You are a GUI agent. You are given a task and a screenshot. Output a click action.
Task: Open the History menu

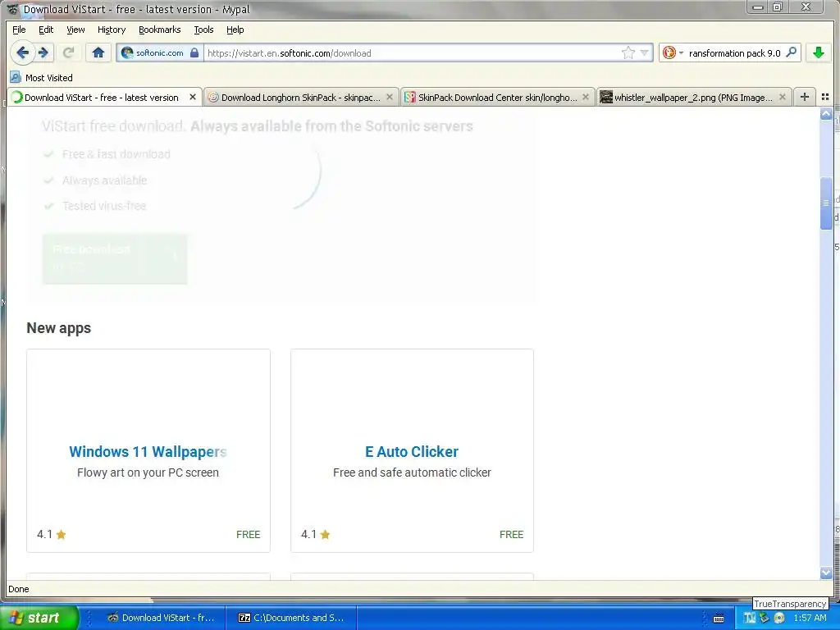coord(112,30)
